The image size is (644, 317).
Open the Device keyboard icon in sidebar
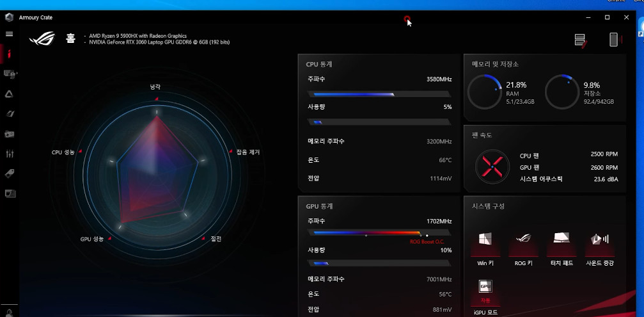9,74
